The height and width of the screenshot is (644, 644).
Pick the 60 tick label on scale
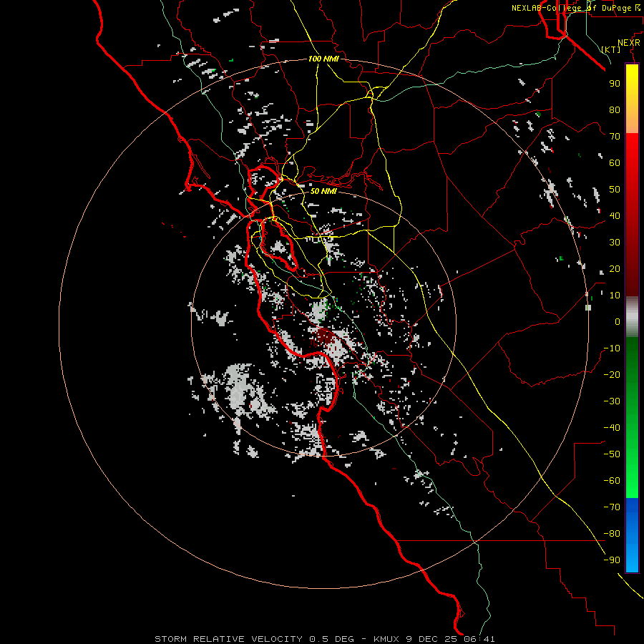pos(615,162)
